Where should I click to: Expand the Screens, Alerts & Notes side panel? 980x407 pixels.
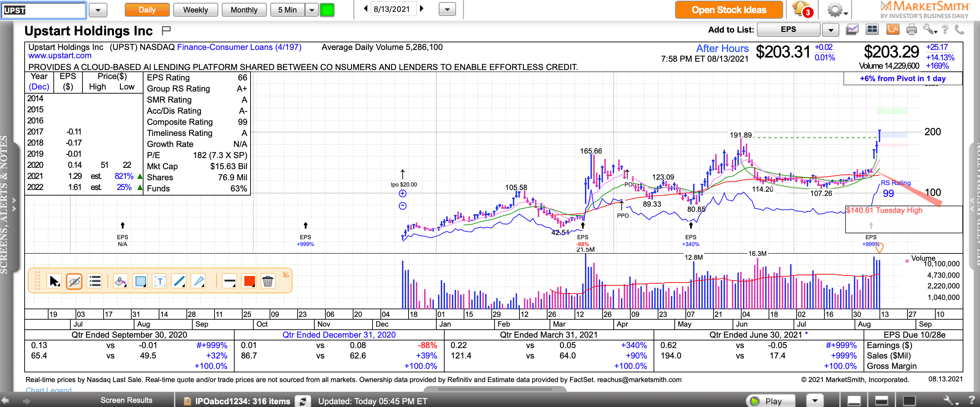click(x=14, y=204)
